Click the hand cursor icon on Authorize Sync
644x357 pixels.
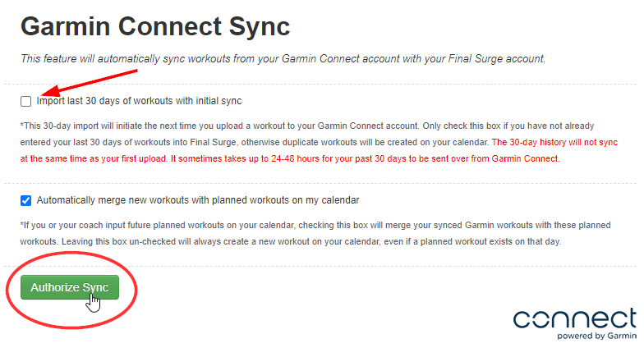(94, 302)
